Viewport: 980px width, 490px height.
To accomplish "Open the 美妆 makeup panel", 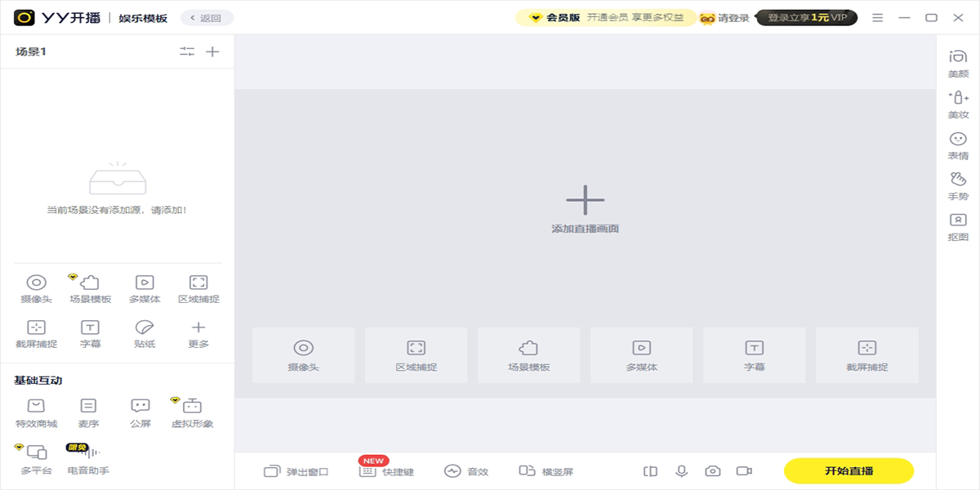I will tap(958, 105).
